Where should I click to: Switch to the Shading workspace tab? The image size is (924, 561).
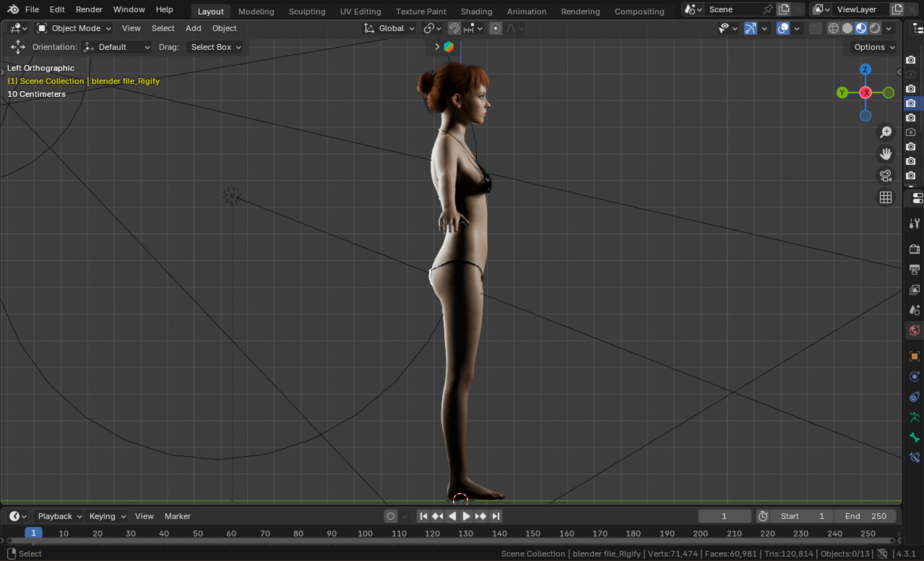coord(476,11)
